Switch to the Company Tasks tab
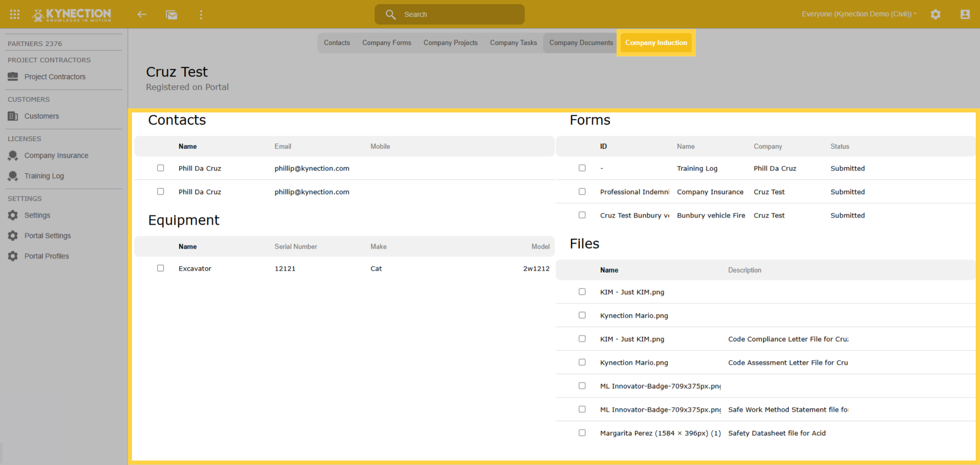980x465 pixels. 513,42
